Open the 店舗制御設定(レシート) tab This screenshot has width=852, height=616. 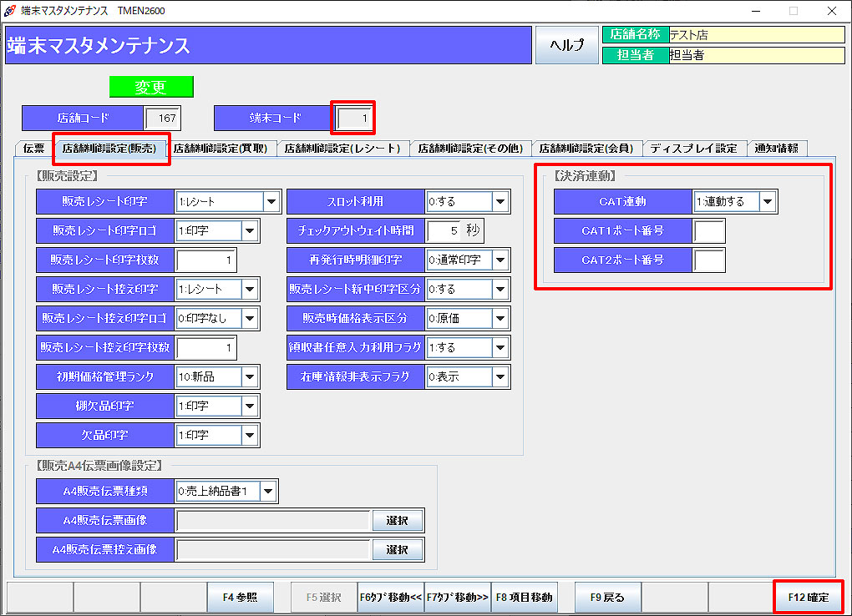(342, 149)
